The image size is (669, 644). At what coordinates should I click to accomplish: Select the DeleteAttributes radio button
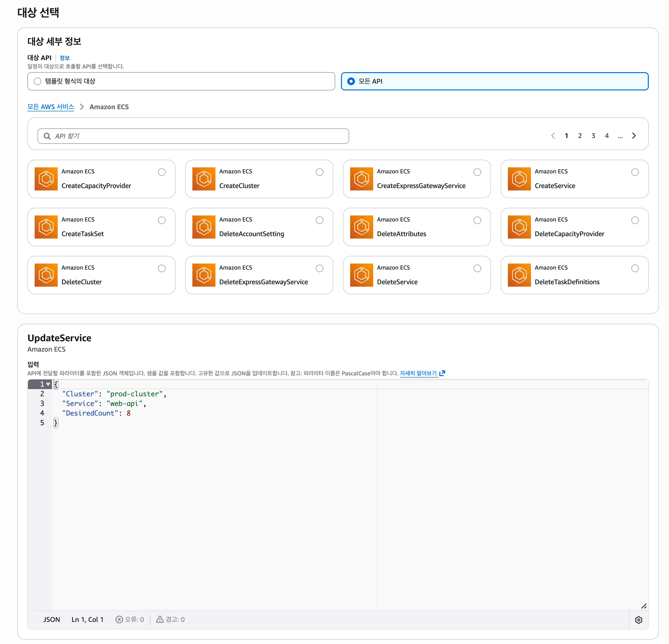(x=477, y=220)
